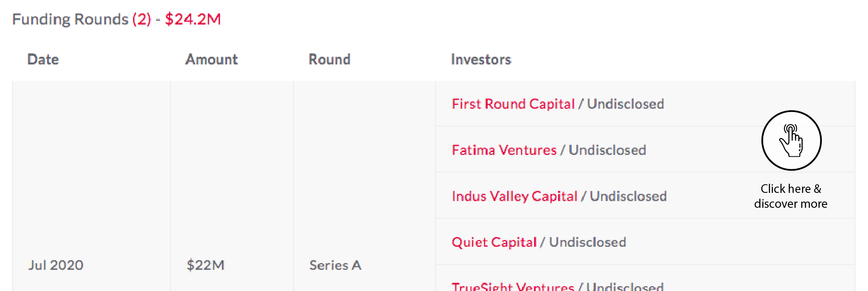Click Undisclosed beside First Round Capital
Image resolution: width=868 pixels, height=291 pixels.
pyautogui.click(x=625, y=104)
